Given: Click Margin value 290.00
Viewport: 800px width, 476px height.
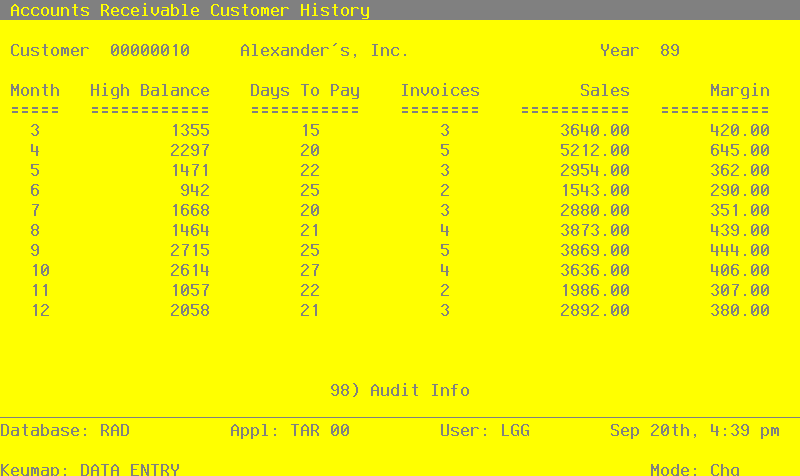Looking at the screenshot, I should (x=740, y=190).
